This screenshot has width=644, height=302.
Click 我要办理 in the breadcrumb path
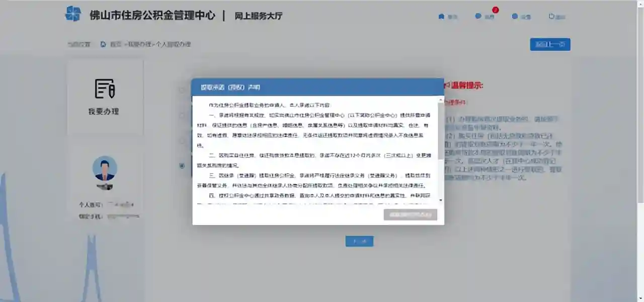(x=139, y=44)
